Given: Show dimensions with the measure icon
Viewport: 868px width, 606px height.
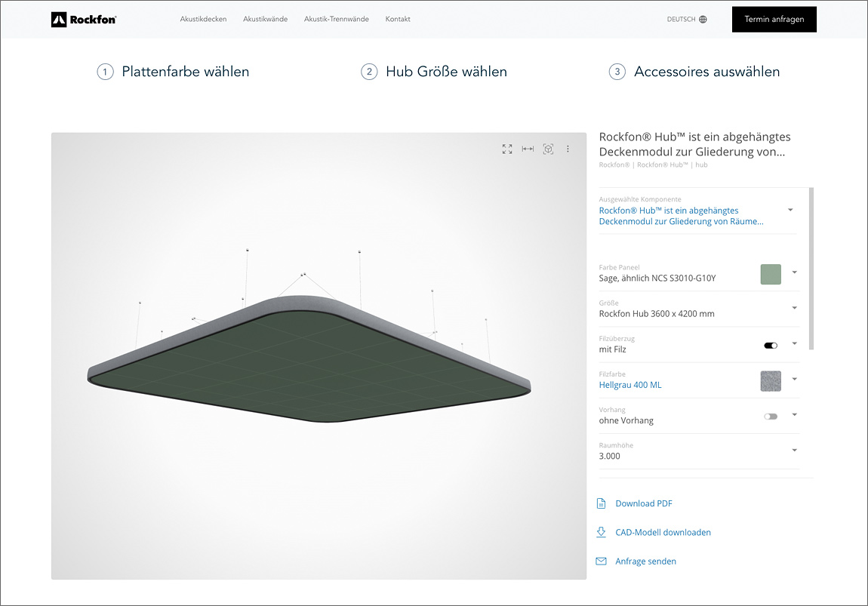Looking at the screenshot, I should tap(528, 149).
